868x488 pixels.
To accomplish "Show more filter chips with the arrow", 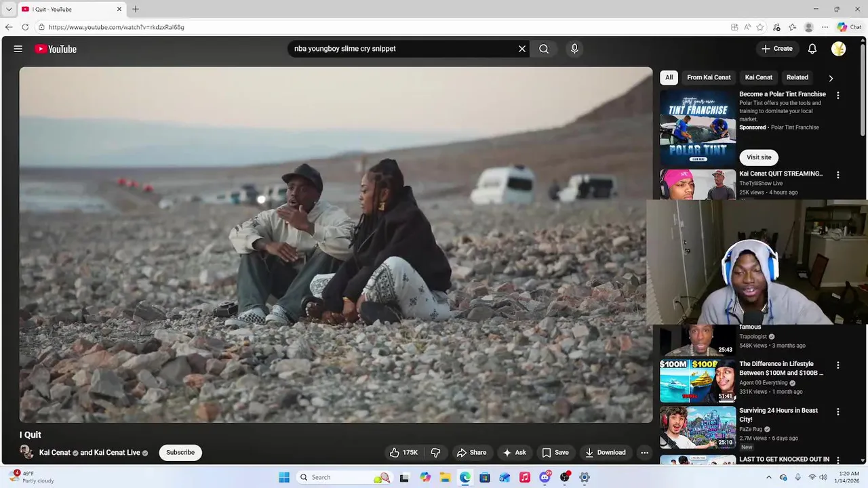I will coord(831,78).
